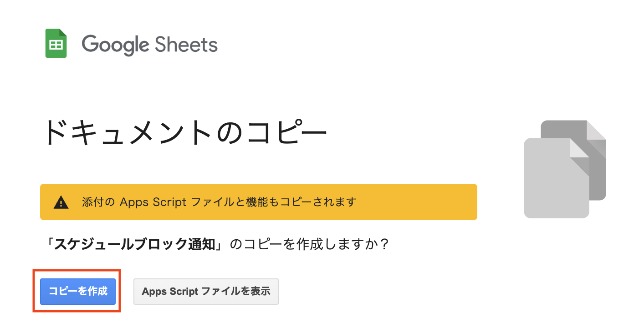The height and width of the screenshot is (333, 644).
Task: Open the Apps Script ファイルを表示 button
Action: [206, 292]
